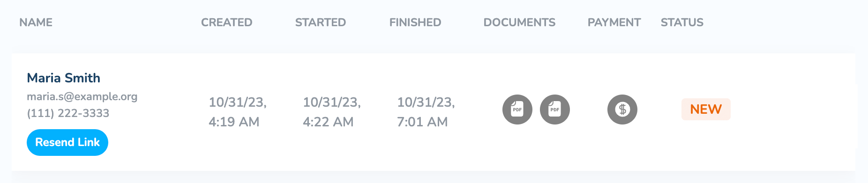Image resolution: width=868 pixels, height=183 pixels.
Task: Click the maria.s@example.org email address
Action: tap(82, 96)
